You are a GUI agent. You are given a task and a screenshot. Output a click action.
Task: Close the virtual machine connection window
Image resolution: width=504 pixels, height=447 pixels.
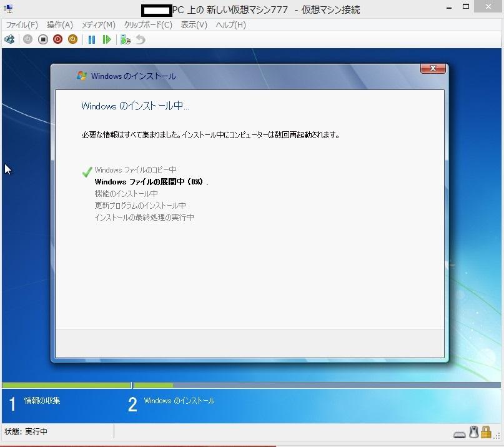[488, 6]
